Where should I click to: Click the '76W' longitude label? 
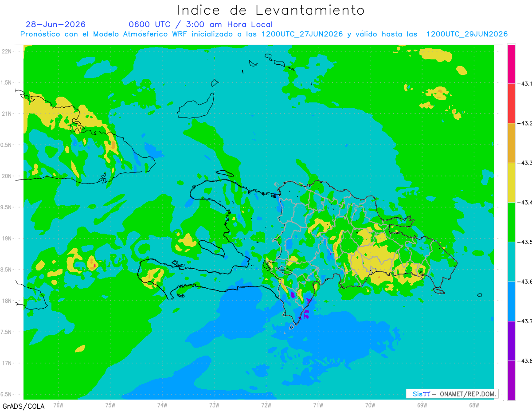tap(58, 405)
